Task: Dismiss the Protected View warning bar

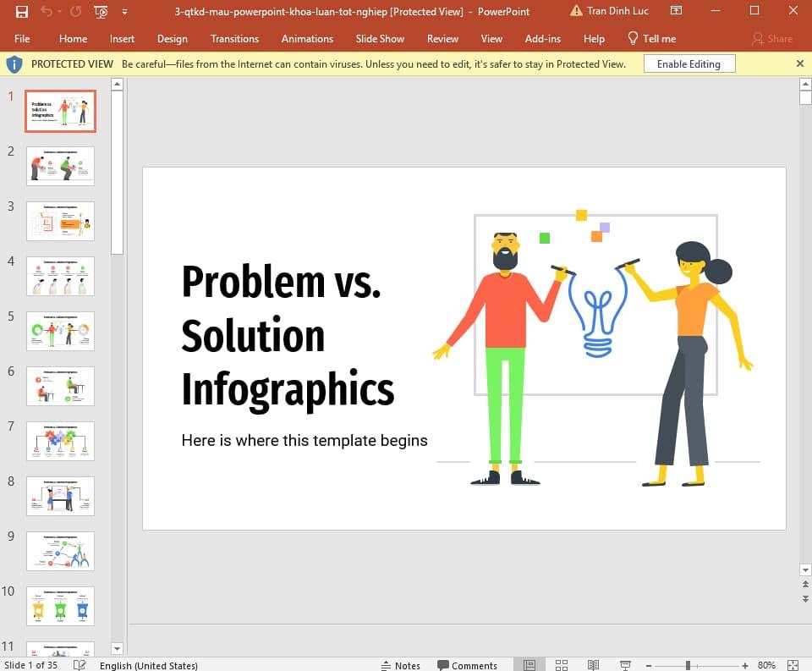Action: pos(799,63)
